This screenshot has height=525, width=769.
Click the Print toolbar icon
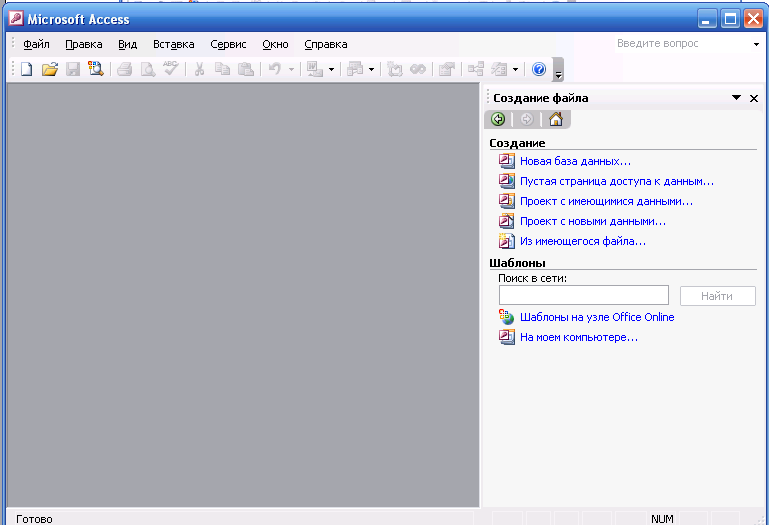[x=125, y=69]
